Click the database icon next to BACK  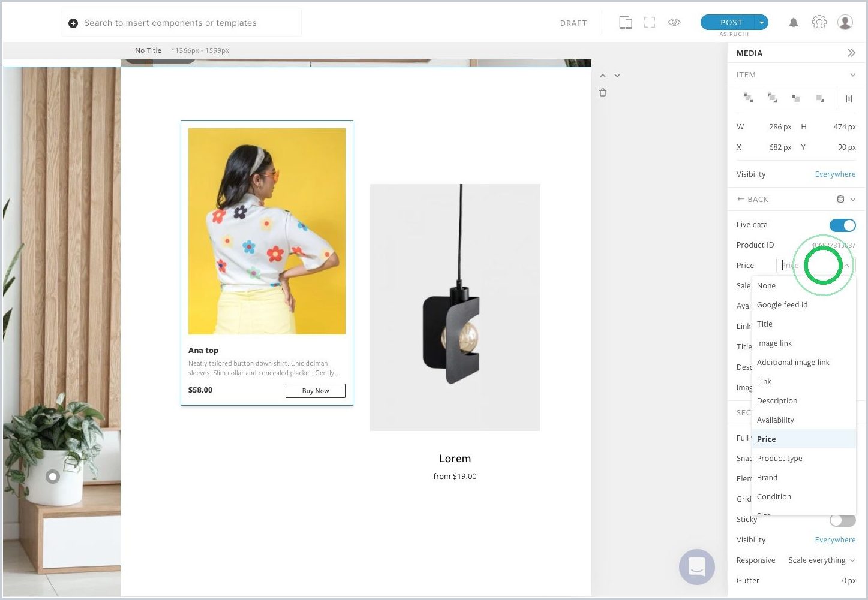840,199
